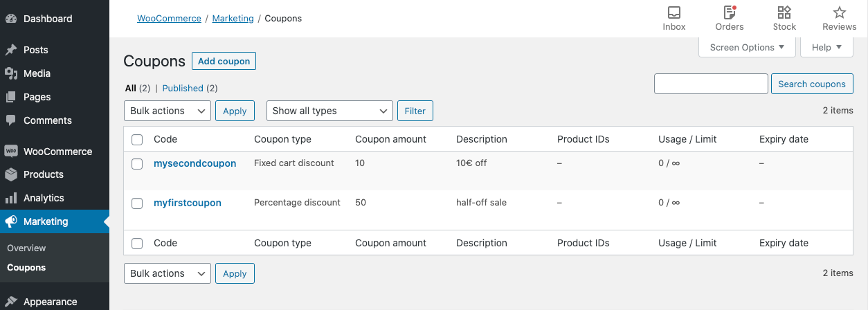Open the Show all types dropdown
This screenshot has height=310, width=868.
point(329,111)
